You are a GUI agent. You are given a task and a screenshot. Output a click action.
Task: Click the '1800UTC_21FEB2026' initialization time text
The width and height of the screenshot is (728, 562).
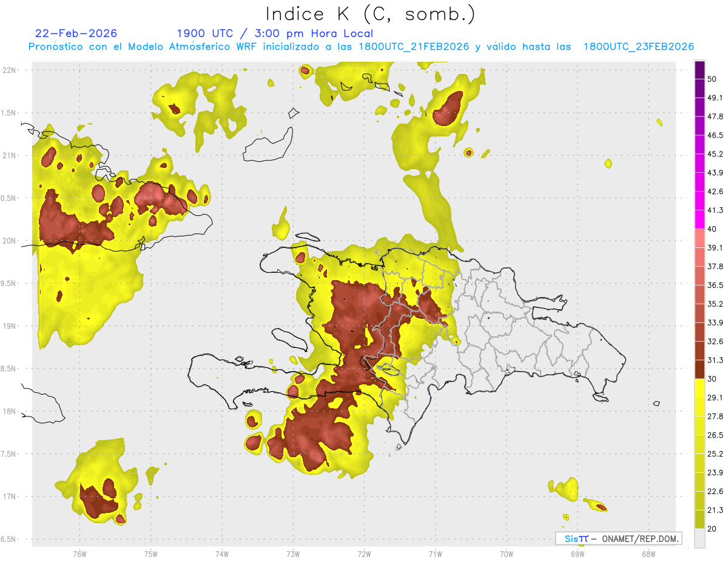(x=414, y=47)
